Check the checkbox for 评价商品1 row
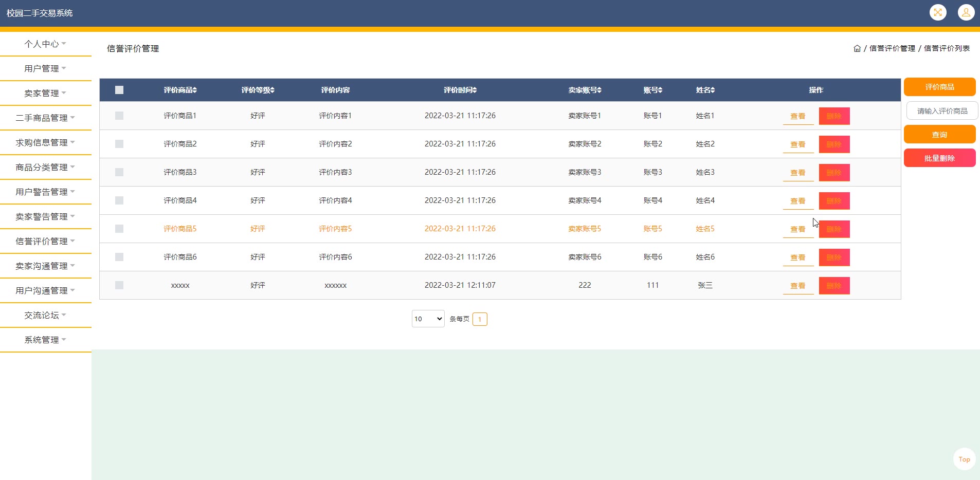 click(119, 116)
